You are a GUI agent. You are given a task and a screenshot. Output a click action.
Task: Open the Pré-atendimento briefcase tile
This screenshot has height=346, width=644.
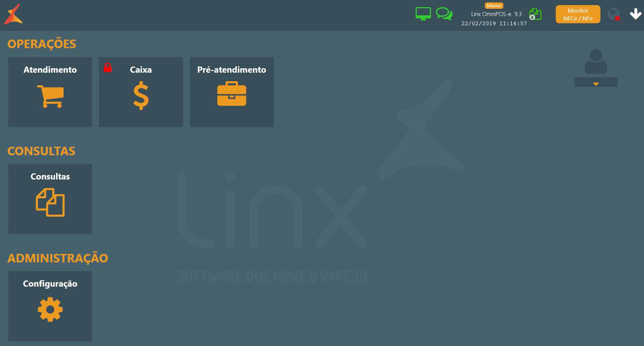tap(232, 92)
